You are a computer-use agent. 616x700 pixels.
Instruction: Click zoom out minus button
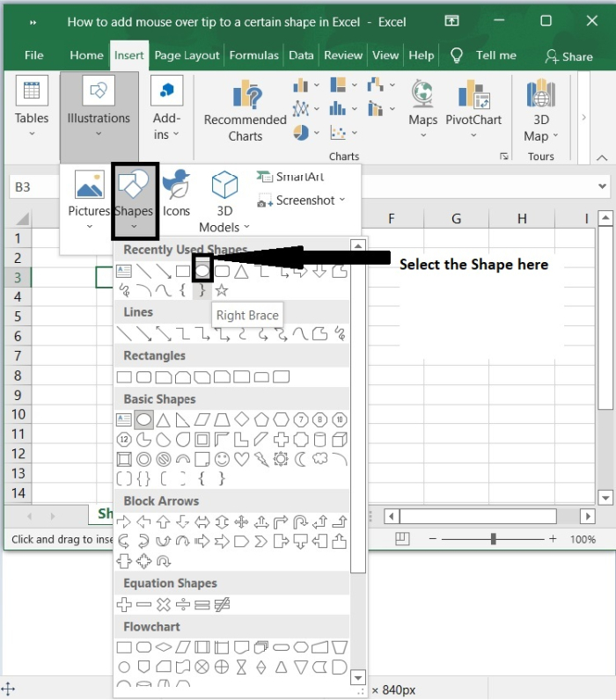[432, 539]
